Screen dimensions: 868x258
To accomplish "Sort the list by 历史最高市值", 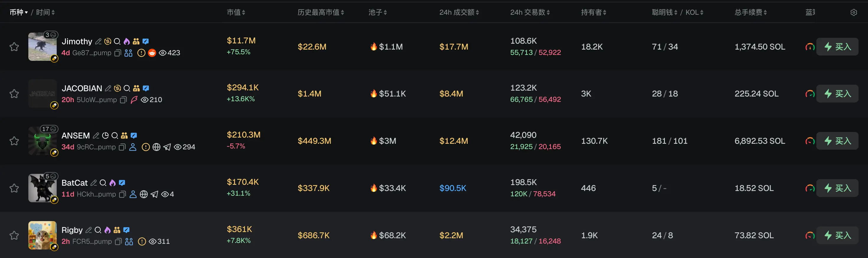I will [x=321, y=12].
